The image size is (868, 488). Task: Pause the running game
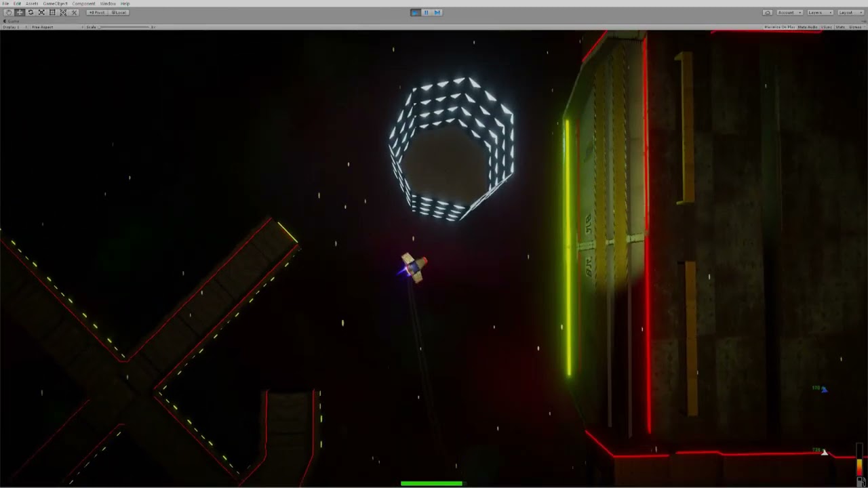(x=426, y=12)
